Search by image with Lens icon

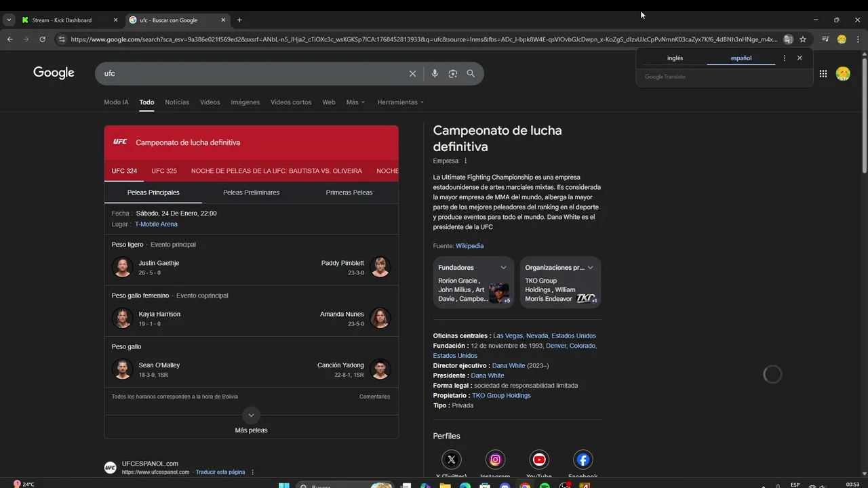tap(453, 74)
